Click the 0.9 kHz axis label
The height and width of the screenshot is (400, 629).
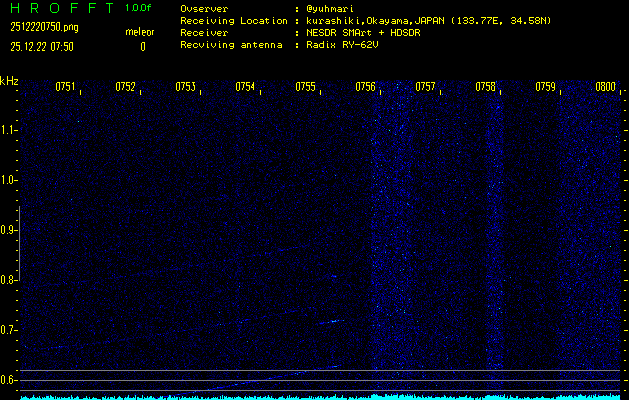coord(8,230)
